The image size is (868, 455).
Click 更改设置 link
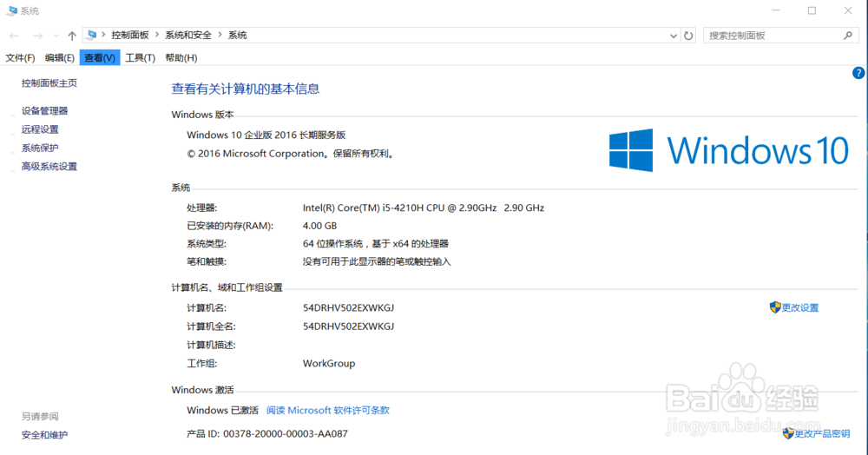tap(800, 307)
